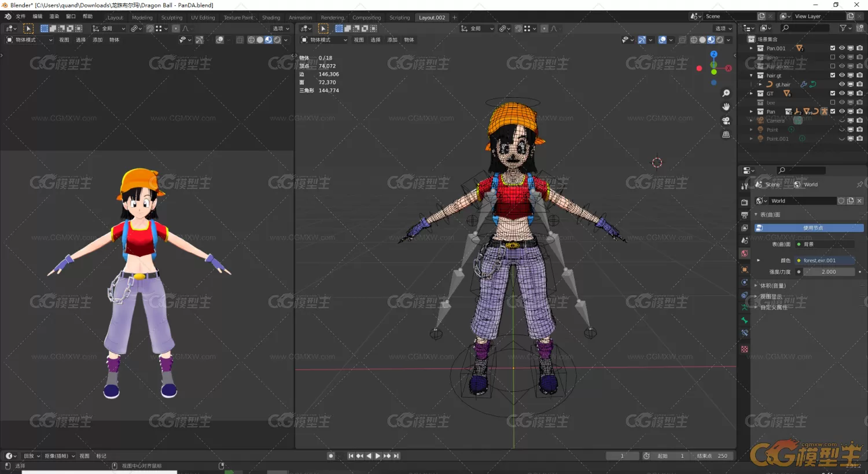Expand GT collection in outliner
868x474 pixels.
coord(752,93)
